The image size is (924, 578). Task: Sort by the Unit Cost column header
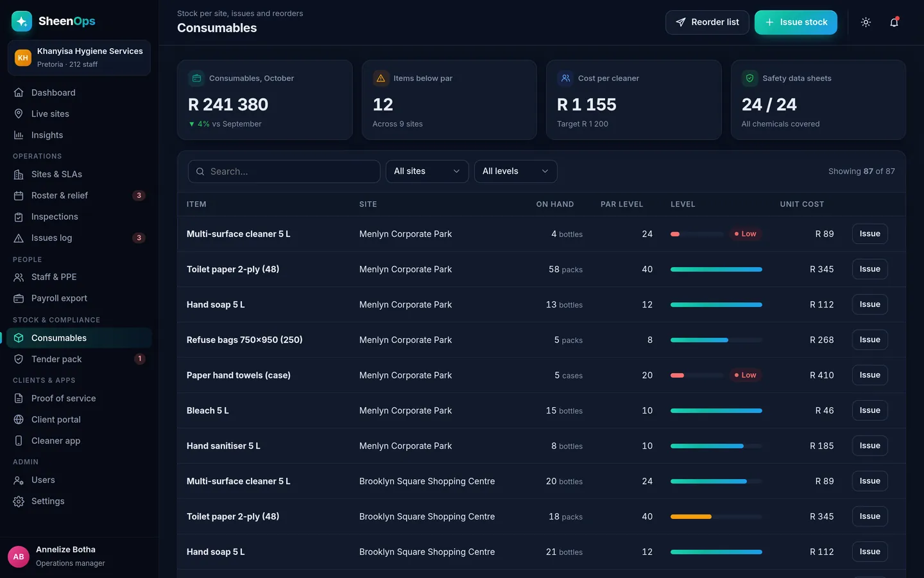click(x=802, y=204)
